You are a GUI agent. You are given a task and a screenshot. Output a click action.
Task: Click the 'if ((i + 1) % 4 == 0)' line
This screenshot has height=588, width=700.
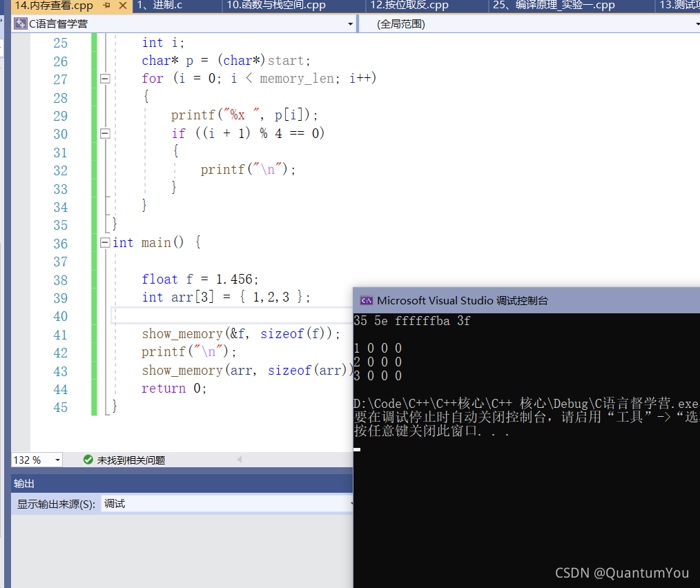248,133
